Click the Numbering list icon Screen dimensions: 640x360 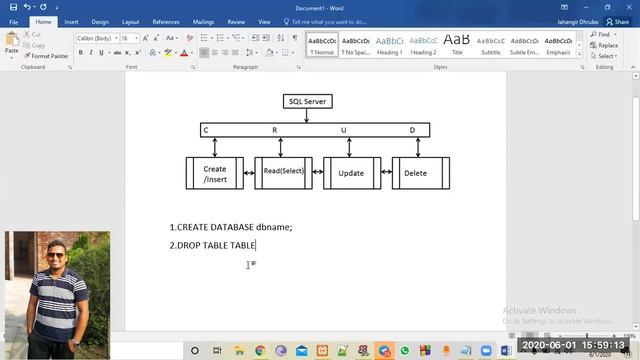[220, 38]
